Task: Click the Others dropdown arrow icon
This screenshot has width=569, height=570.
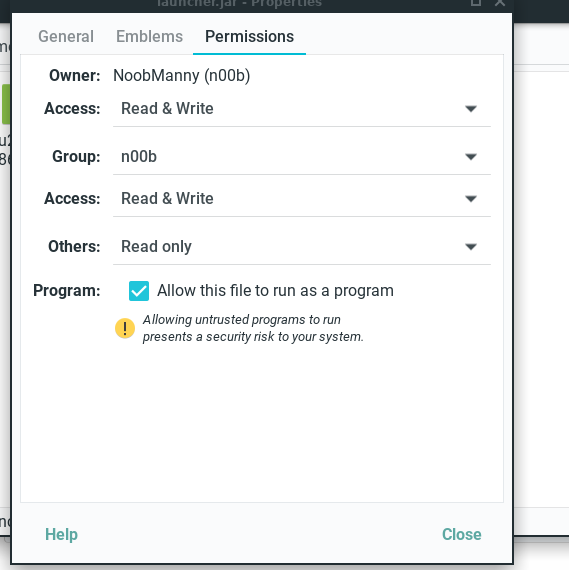Action: coord(471,247)
